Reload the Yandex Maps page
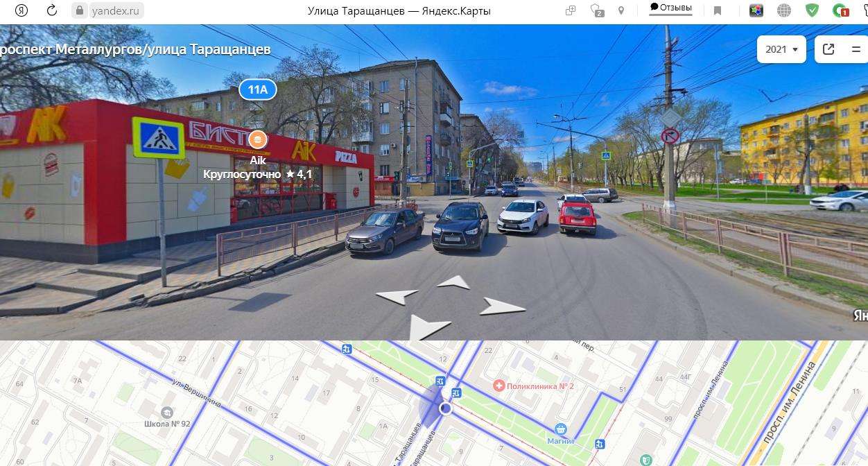This screenshot has width=868, height=466. click(51, 10)
